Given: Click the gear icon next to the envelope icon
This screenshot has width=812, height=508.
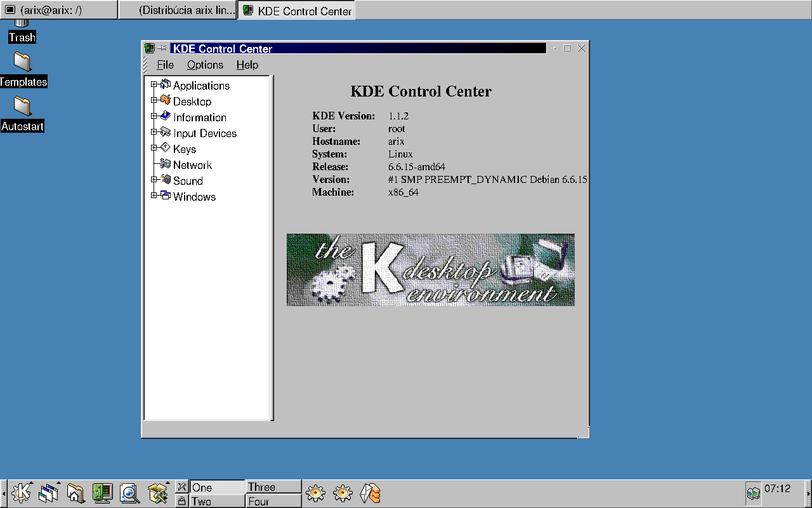Looking at the screenshot, I should pos(343,493).
